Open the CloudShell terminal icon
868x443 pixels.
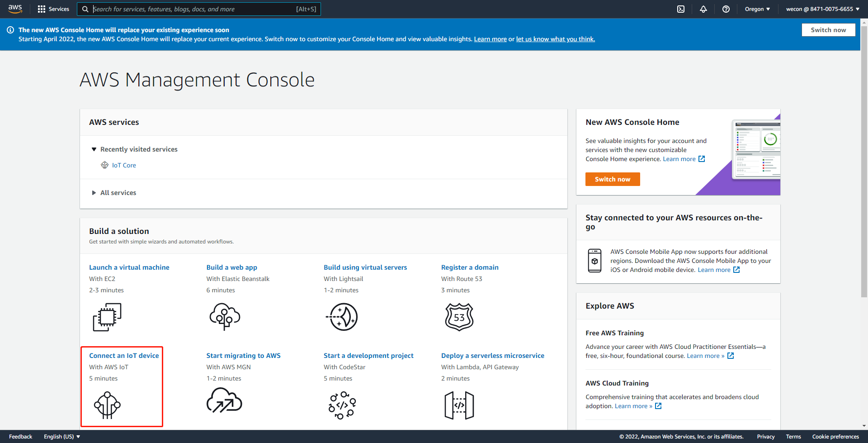[x=681, y=9]
